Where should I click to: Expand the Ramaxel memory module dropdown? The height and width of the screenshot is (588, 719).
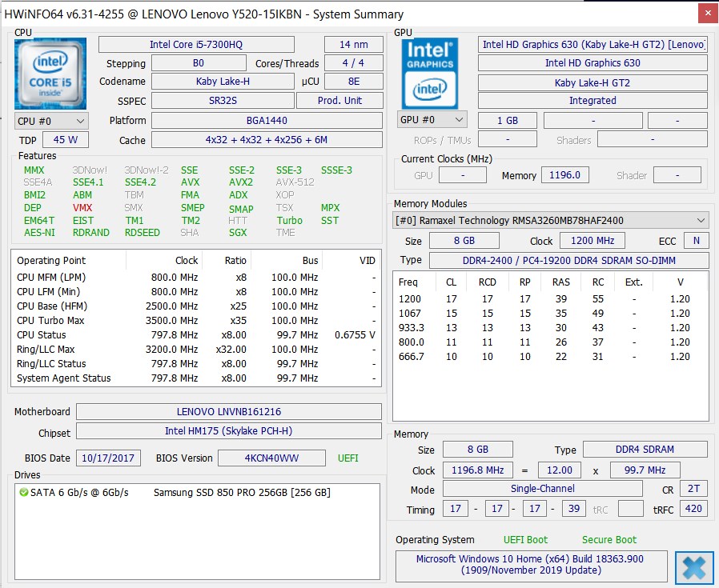pyautogui.click(x=701, y=220)
